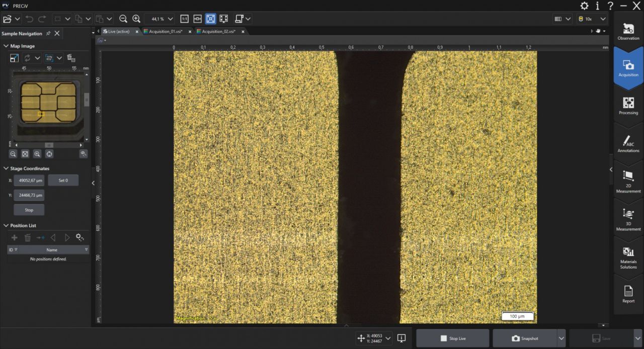Image resolution: width=644 pixels, height=349 pixels.
Task: Select the Live (active) tab
Action: tap(119, 31)
